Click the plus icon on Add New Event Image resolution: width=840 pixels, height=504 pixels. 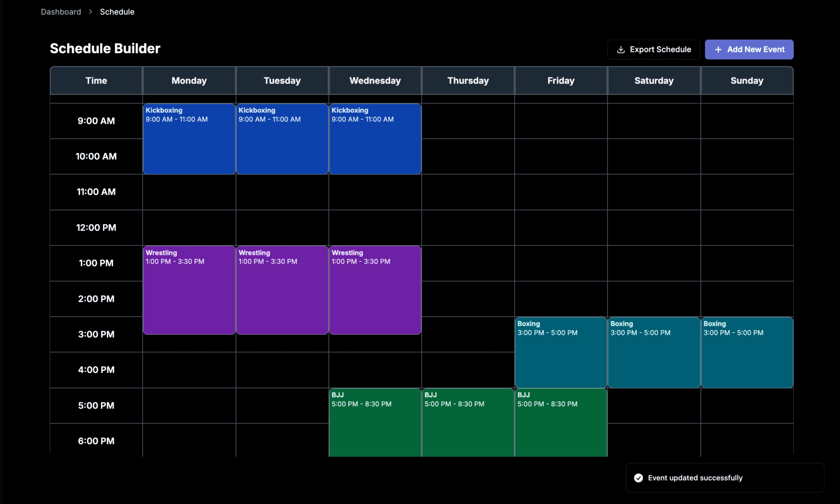pyautogui.click(x=718, y=50)
